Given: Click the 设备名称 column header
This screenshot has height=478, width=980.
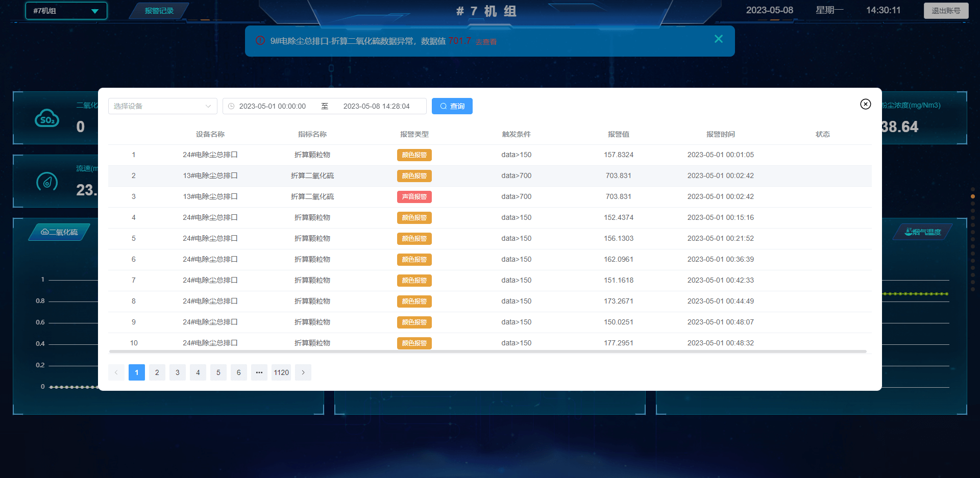Looking at the screenshot, I should coord(210,134).
